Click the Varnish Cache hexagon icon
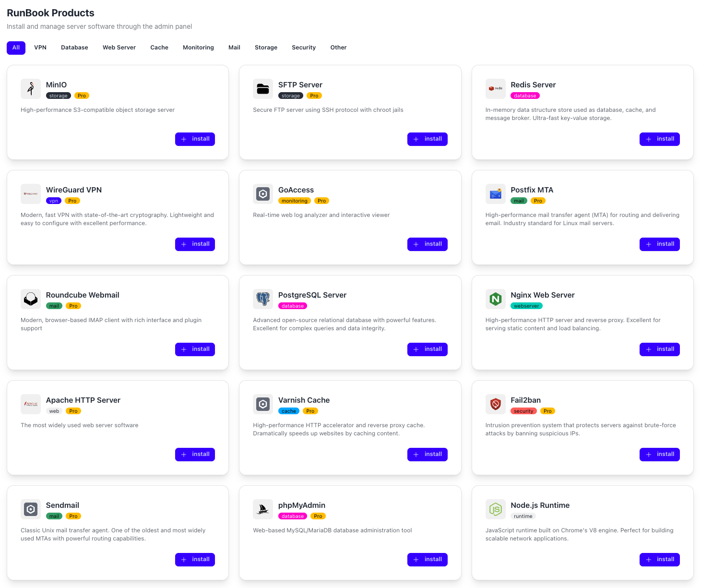Viewport: 701px width, 588px height. 263,404
